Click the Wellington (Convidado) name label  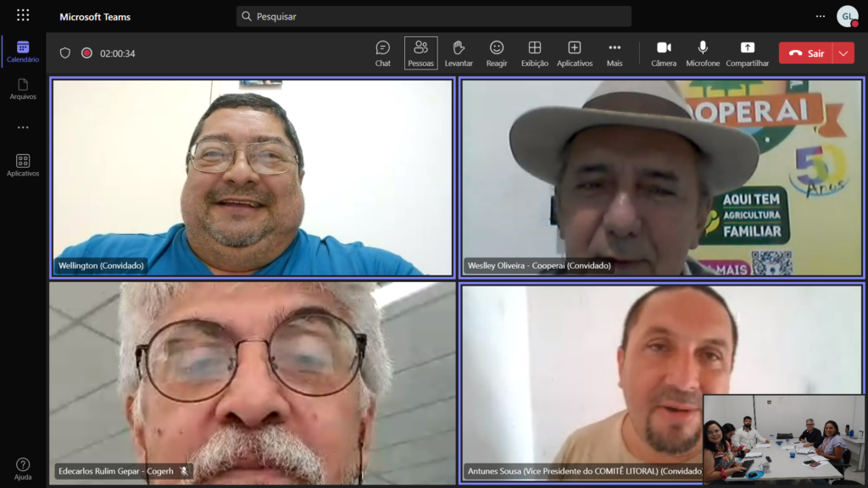[x=101, y=265]
